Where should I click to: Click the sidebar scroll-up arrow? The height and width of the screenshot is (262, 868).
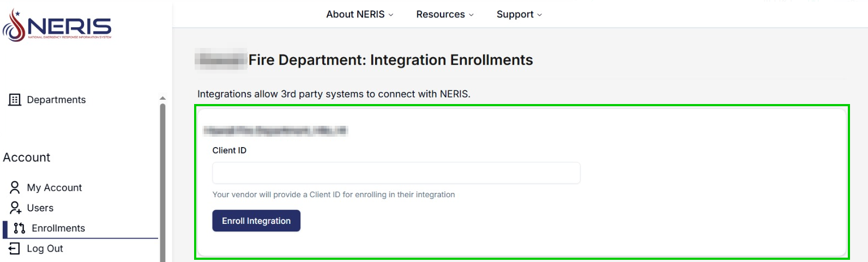click(x=162, y=98)
